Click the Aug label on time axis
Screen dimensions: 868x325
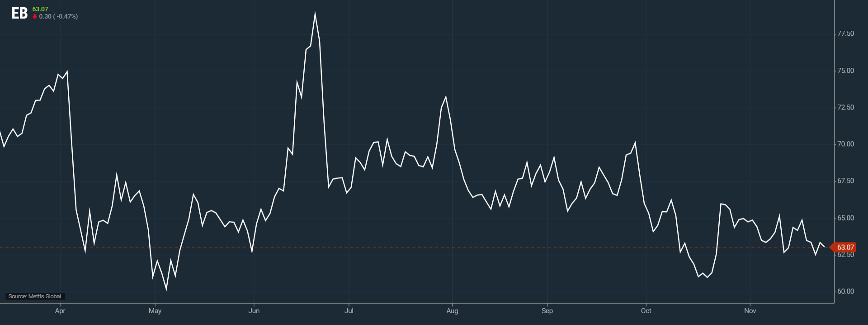pos(452,311)
